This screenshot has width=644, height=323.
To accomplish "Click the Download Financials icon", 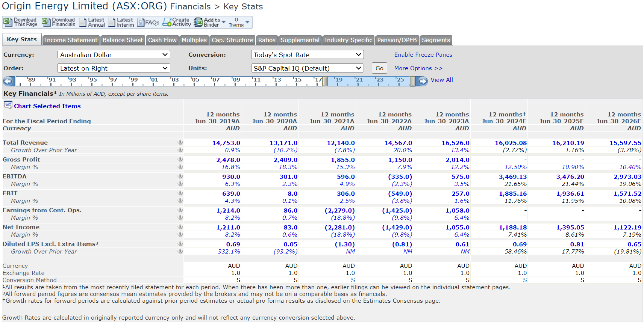I will (x=46, y=22).
